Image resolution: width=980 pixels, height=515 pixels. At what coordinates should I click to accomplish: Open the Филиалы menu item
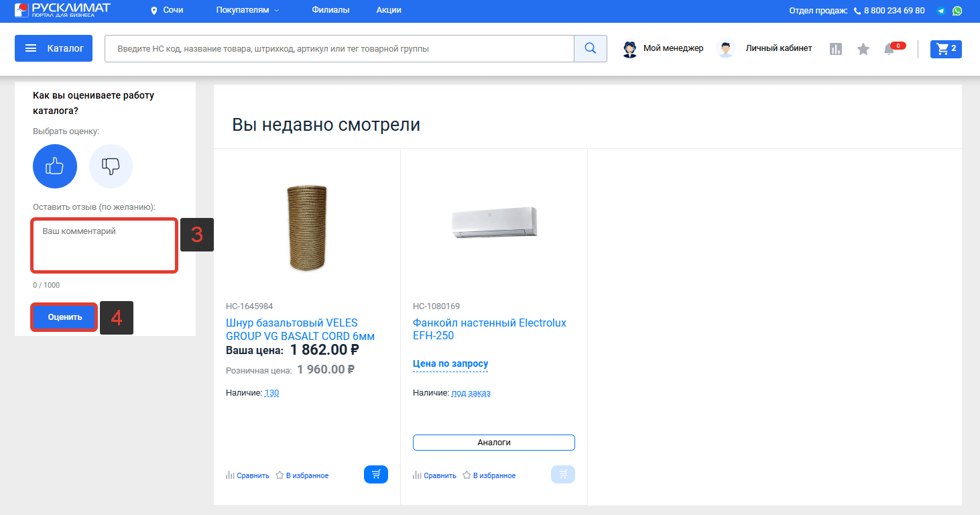click(x=330, y=11)
